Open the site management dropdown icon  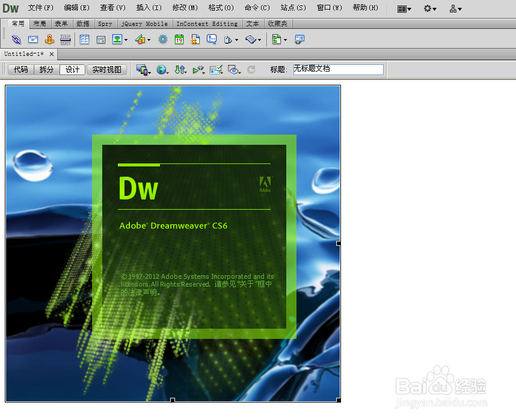pos(455,9)
